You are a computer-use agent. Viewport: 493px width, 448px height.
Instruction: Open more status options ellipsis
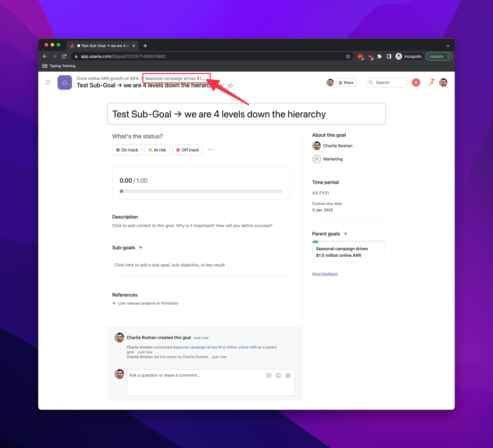211,149
